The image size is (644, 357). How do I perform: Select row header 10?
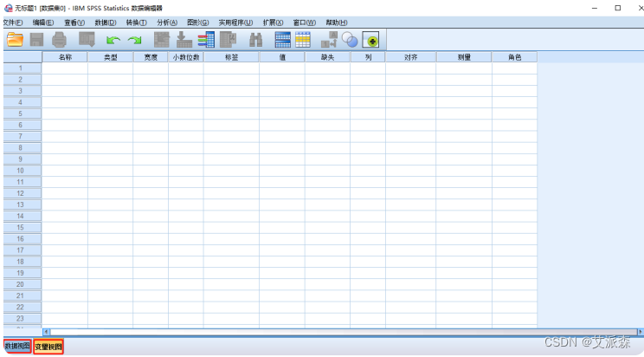pos(23,171)
